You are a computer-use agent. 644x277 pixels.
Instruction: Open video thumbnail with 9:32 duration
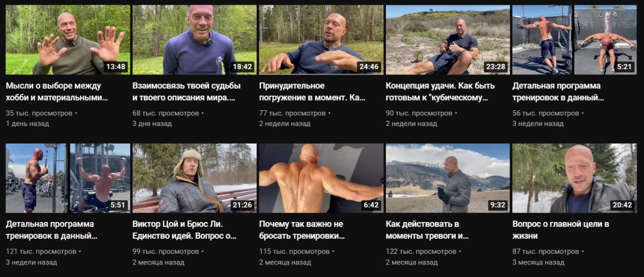tap(448, 178)
